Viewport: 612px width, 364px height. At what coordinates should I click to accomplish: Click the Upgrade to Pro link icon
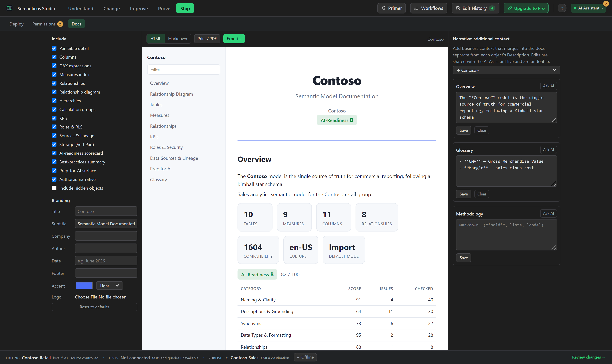(x=510, y=8)
